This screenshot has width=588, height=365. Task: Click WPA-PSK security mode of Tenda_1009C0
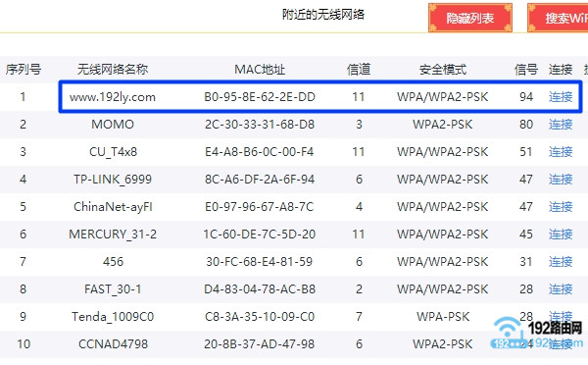pos(443,317)
